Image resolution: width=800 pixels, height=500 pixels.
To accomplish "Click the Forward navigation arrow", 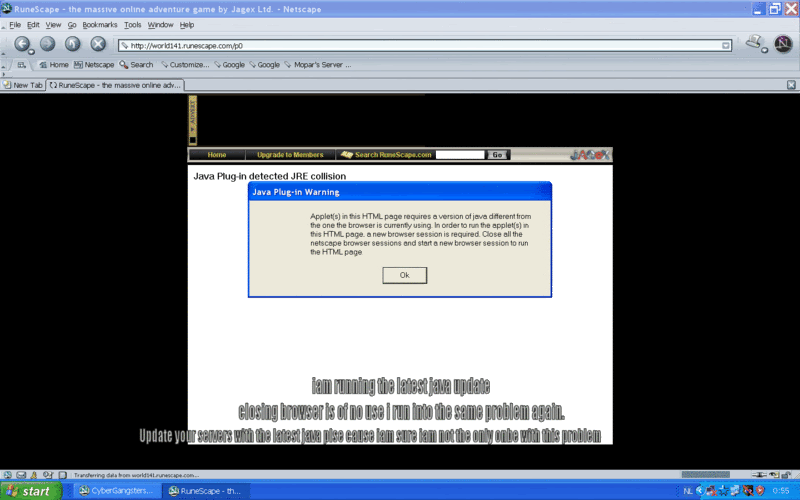I will pyautogui.click(x=47, y=44).
